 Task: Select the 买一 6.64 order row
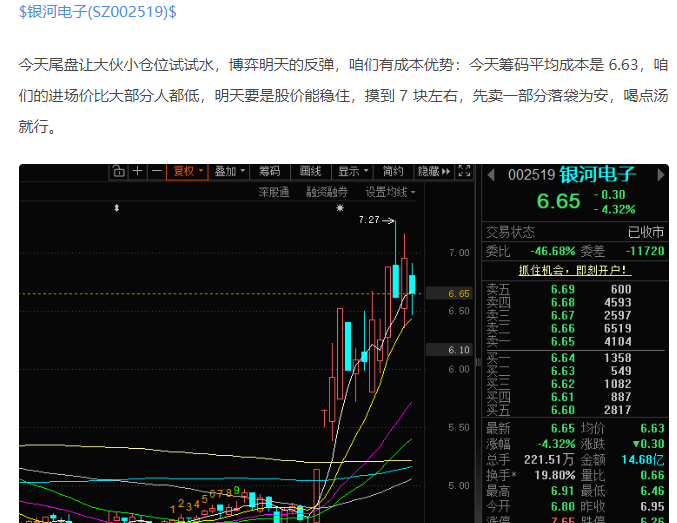coord(575,358)
